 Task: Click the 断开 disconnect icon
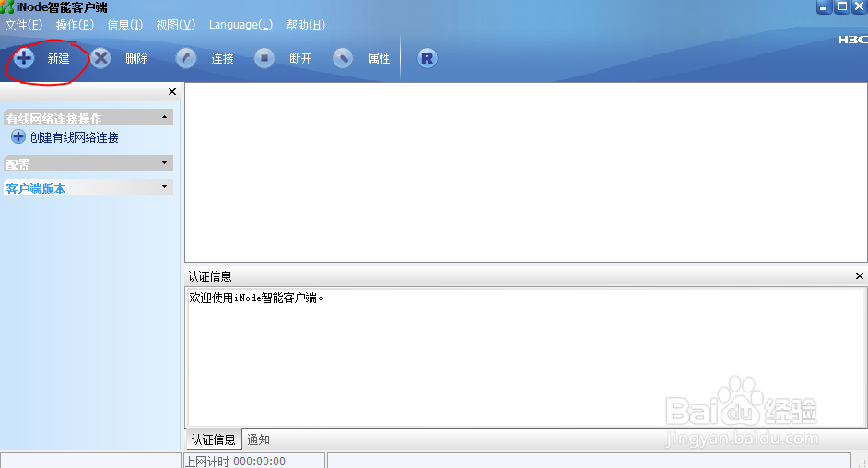coord(264,58)
